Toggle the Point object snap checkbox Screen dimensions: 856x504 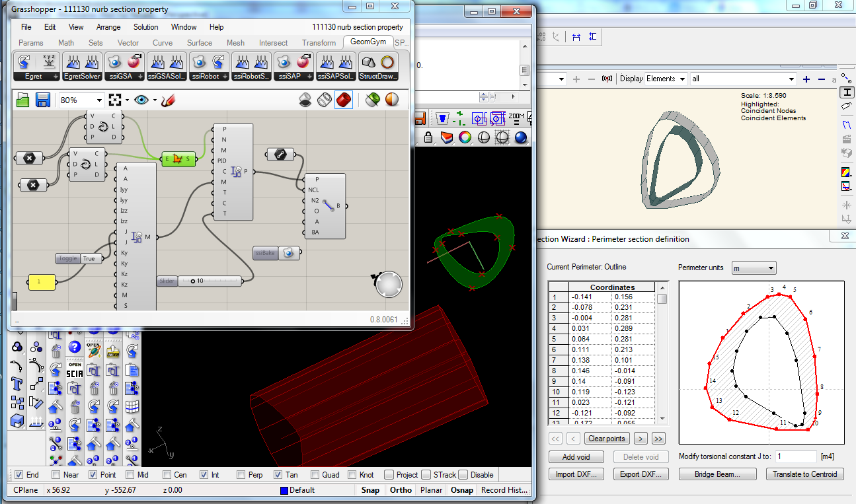click(x=93, y=474)
